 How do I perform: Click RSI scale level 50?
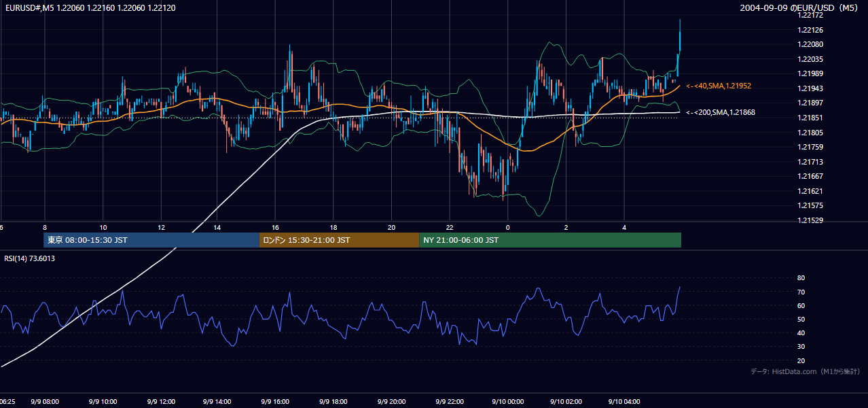coord(801,319)
